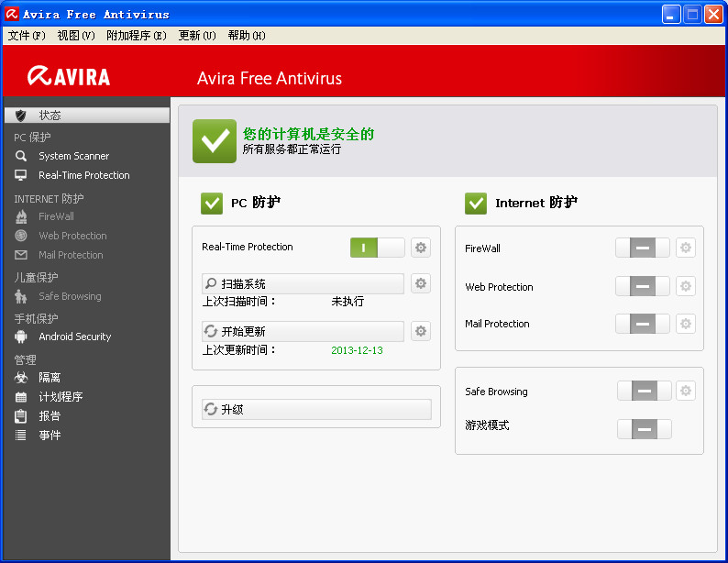Select Web Protection label in sidebar

[x=73, y=236]
